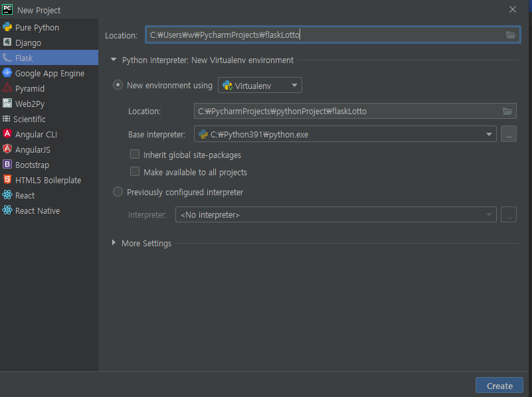This screenshot has height=397, width=532.
Task: Open the Virtualenv environment type dropdown
Action: coord(260,86)
